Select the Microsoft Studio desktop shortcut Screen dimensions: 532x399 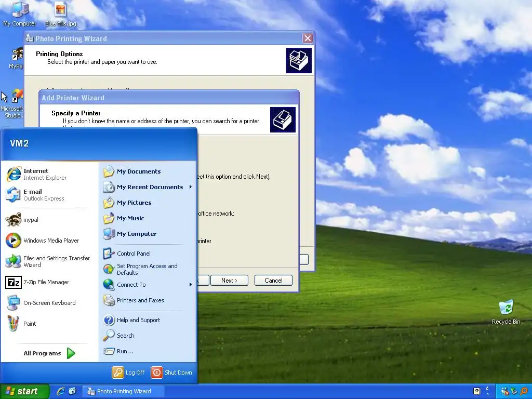pos(12,103)
